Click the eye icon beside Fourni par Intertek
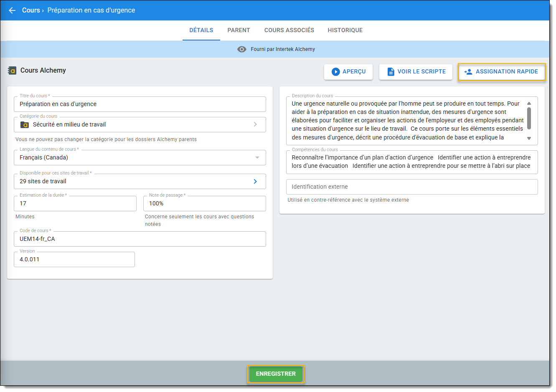This screenshot has height=392, width=556. (x=241, y=49)
